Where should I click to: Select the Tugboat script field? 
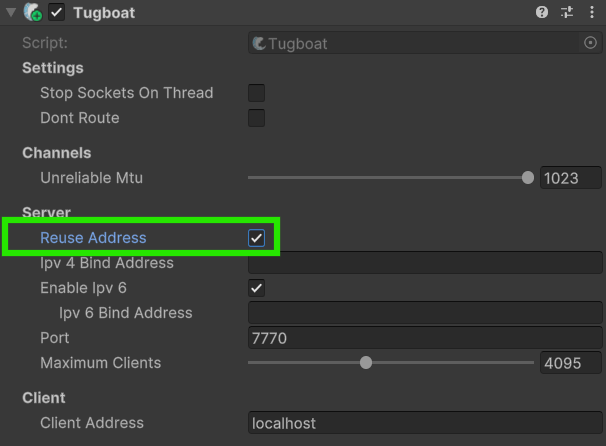425,43
